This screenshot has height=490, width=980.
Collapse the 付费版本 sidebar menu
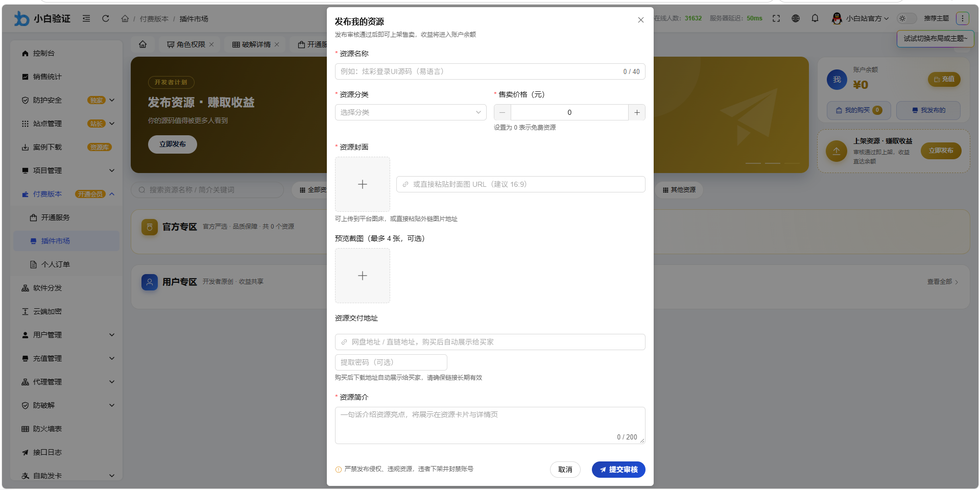pyautogui.click(x=66, y=194)
